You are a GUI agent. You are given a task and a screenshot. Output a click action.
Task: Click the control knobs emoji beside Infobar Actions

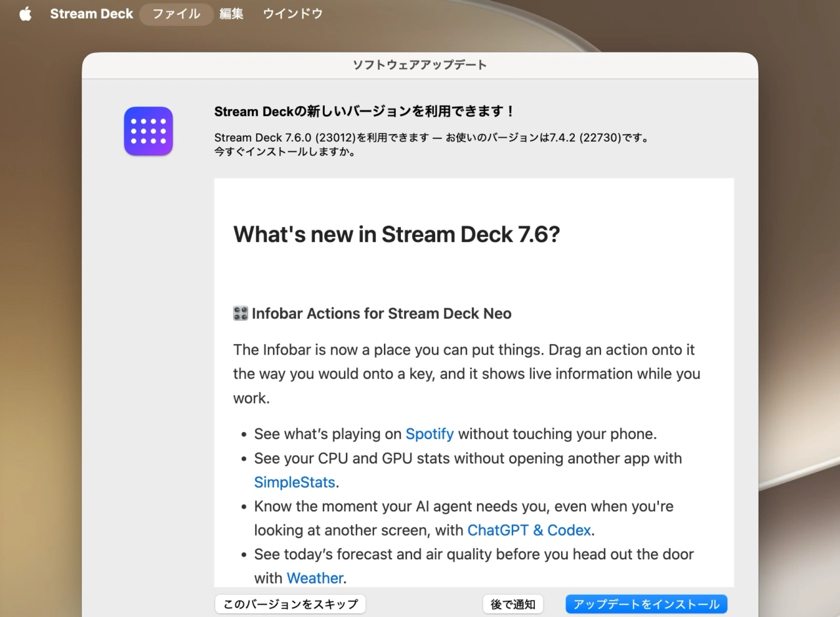point(241,314)
